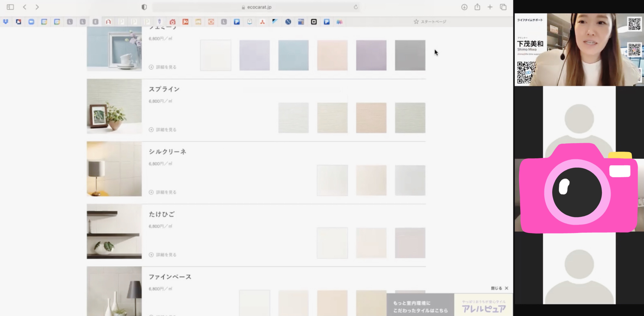Close the bottom banner with 閉じる ×
The height and width of the screenshot is (316, 644).
[500, 288]
